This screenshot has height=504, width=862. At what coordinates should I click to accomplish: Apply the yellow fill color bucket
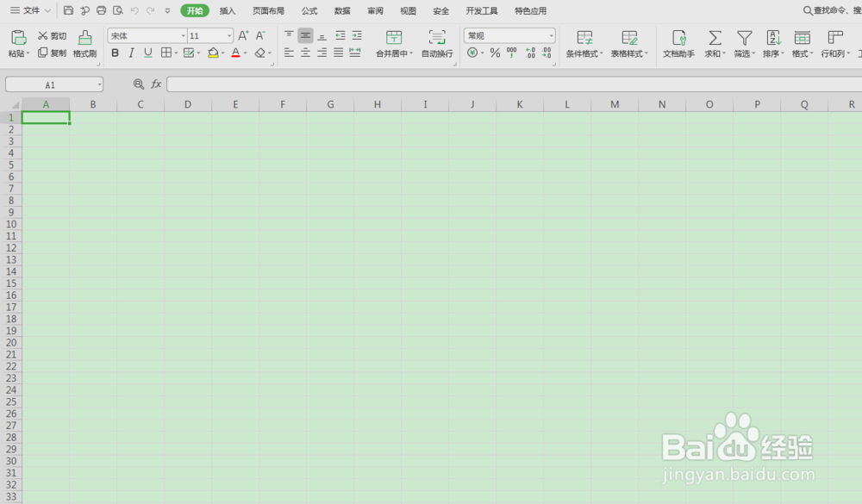point(213,53)
